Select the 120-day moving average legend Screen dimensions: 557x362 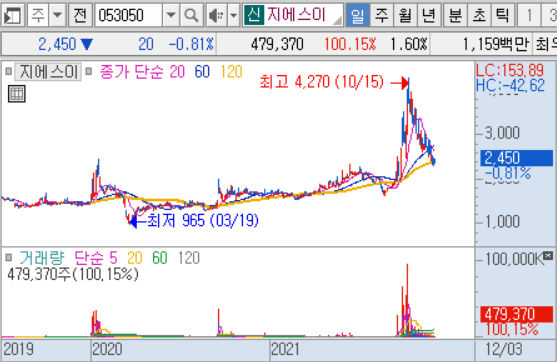(x=231, y=72)
